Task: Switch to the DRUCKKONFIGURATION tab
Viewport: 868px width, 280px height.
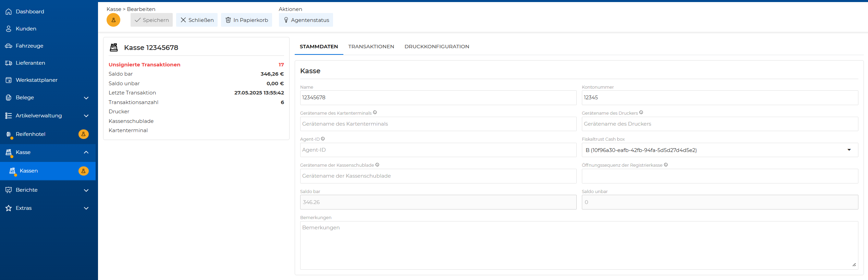Action: [437, 47]
